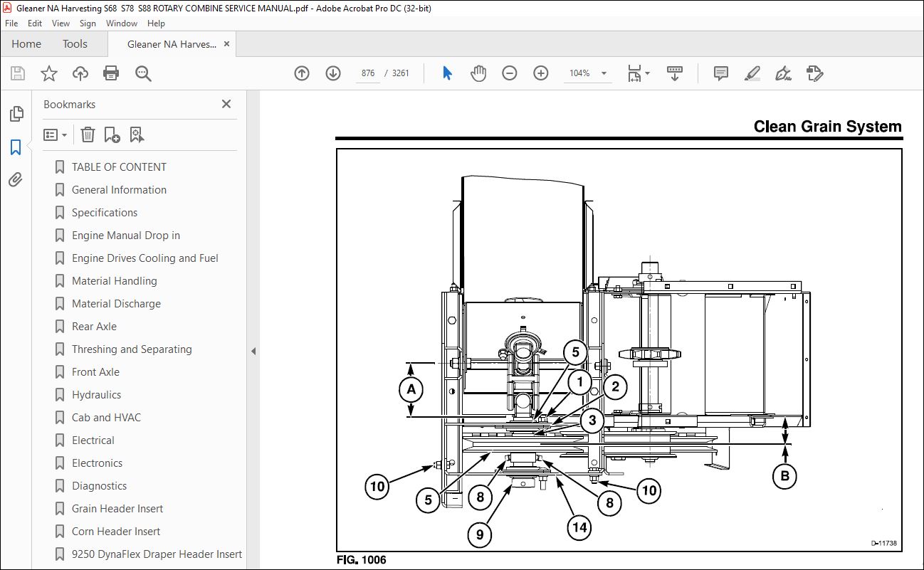Click the FIG. 1006 caption

pos(362,560)
